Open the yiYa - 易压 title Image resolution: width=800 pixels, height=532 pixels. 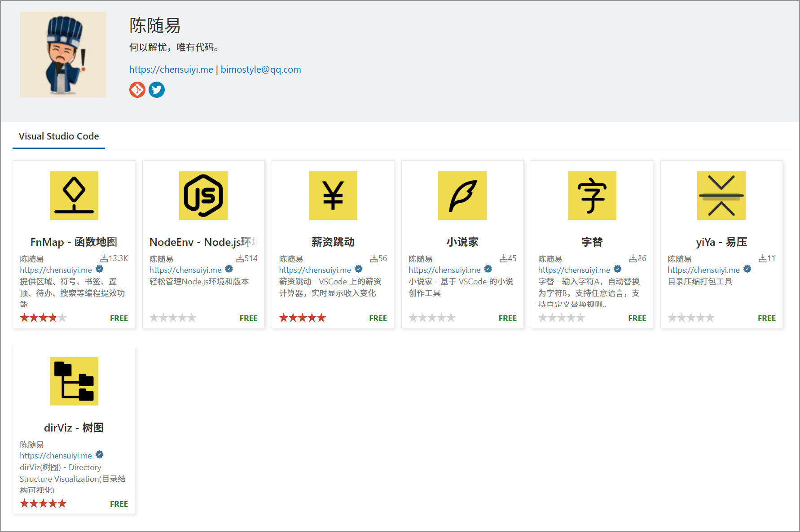click(721, 242)
